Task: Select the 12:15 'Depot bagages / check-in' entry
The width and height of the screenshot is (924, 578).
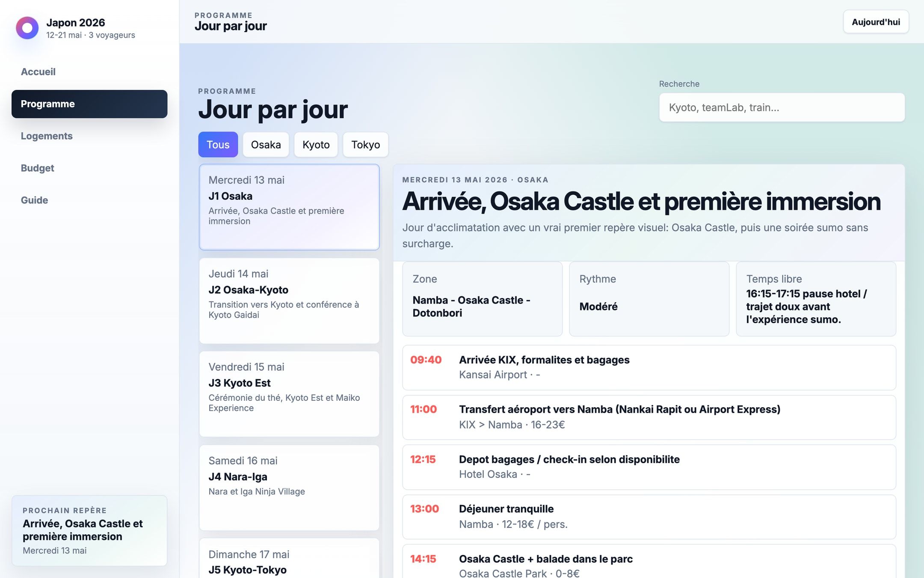Action: (x=649, y=467)
